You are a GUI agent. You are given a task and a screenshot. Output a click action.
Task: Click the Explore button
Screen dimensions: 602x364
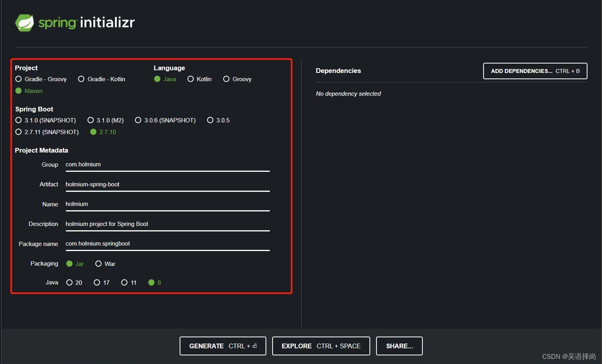click(x=321, y=346)
